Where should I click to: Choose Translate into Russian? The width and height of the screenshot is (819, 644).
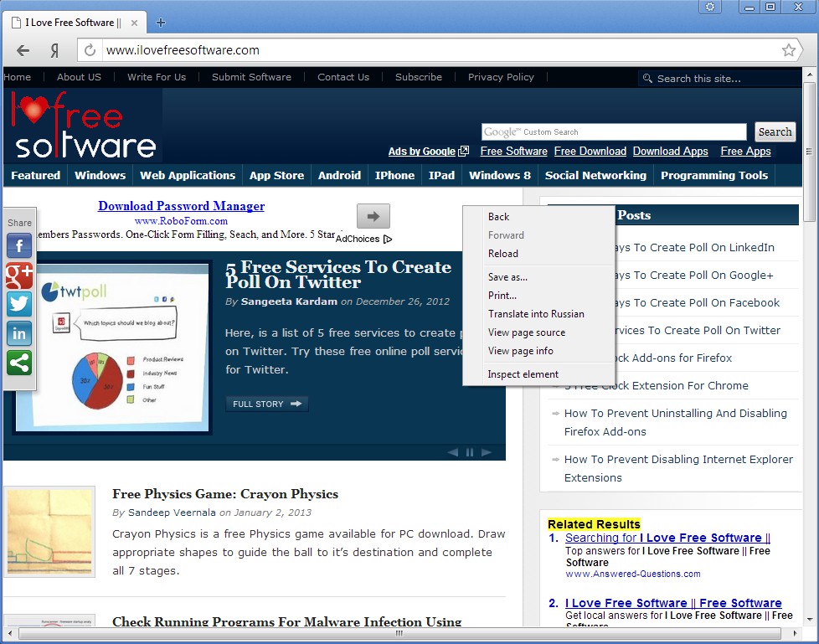pos(538,314)
